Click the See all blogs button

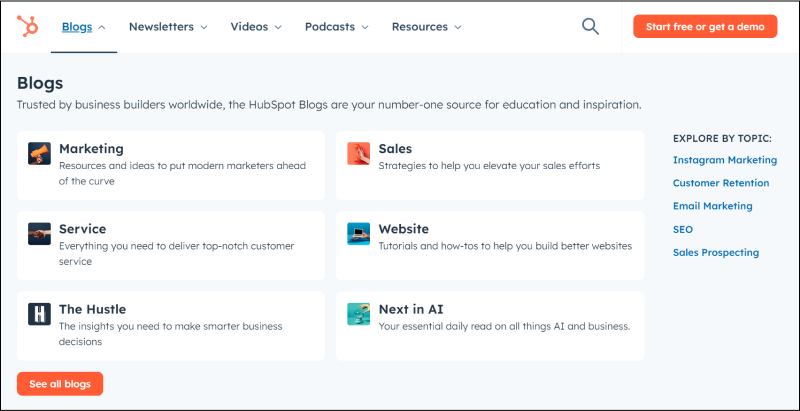coord(60,384)
